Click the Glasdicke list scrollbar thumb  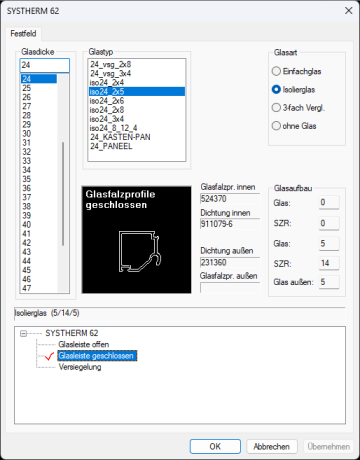[x=63, y=194]
